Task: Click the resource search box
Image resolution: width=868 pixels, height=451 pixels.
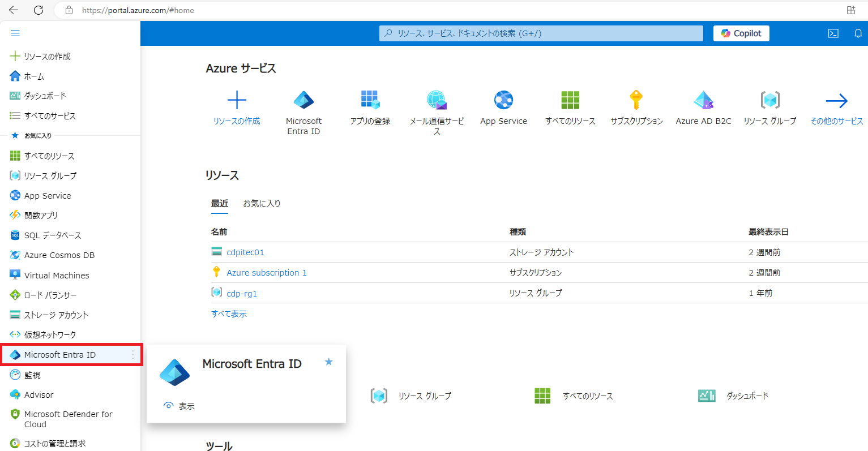Action: (x=541, y=33)
